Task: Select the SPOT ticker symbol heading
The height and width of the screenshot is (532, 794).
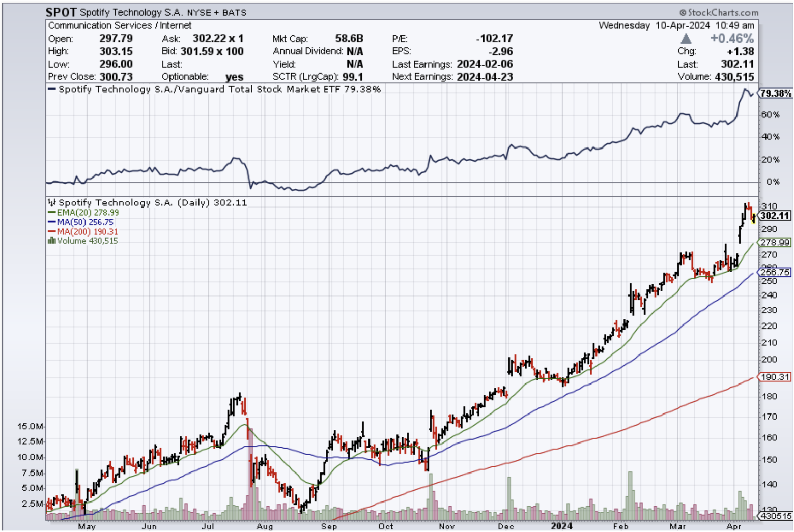Action: point(61,12)
